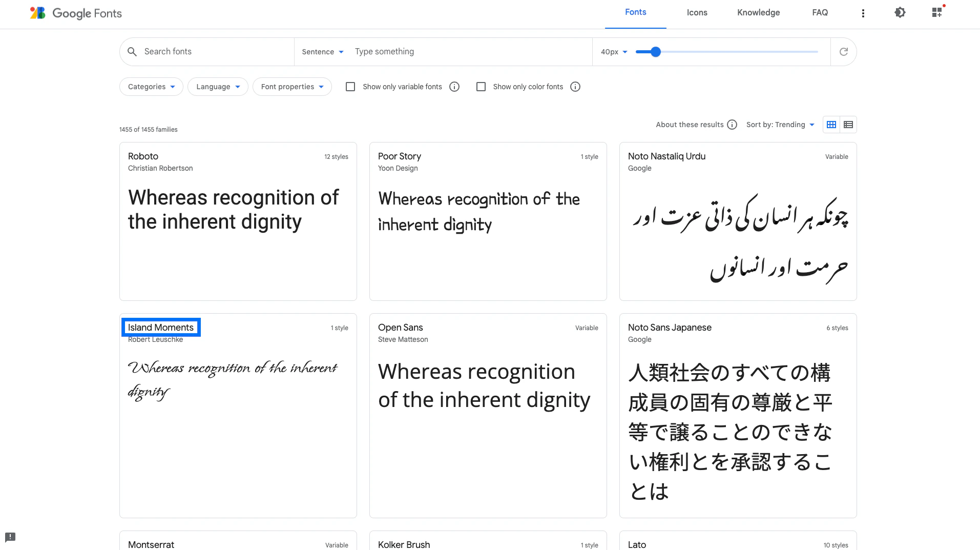Open the overflow menu with three dots
The image size is (980, 550).
pos(863,13)
